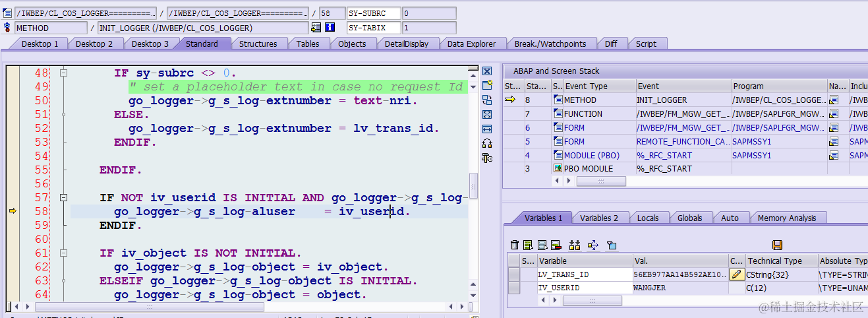Switch to the Globals tab
The height and width of the screenshot is (318, 868).
click(x=689, y=218)
